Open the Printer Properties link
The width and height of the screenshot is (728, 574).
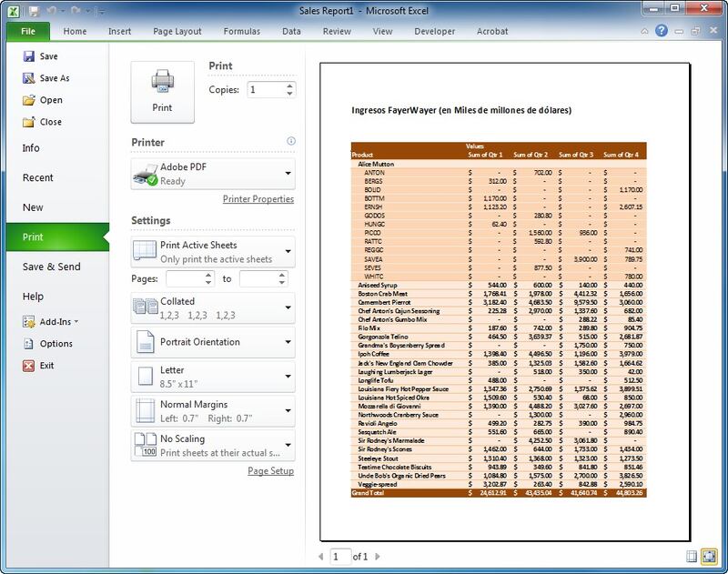258,199
